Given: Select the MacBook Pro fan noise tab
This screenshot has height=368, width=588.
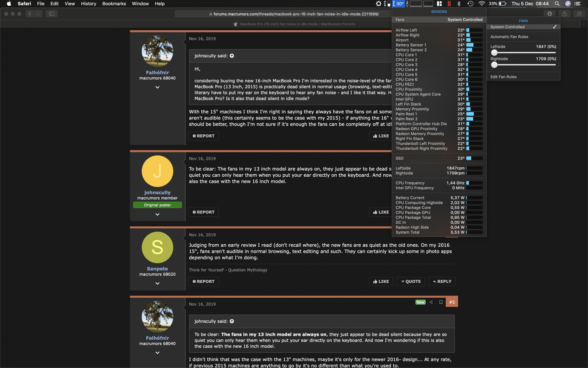Looking at the screenshot, I should [x=294, y=24].
